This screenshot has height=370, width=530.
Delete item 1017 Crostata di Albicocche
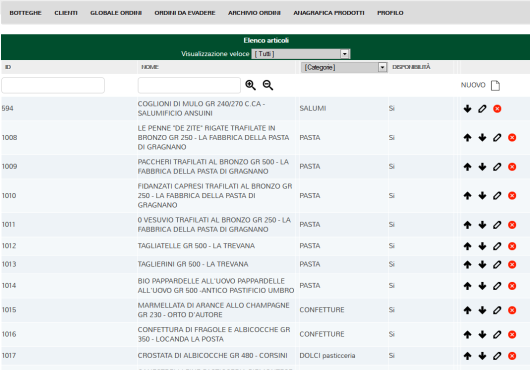point(512,356)
